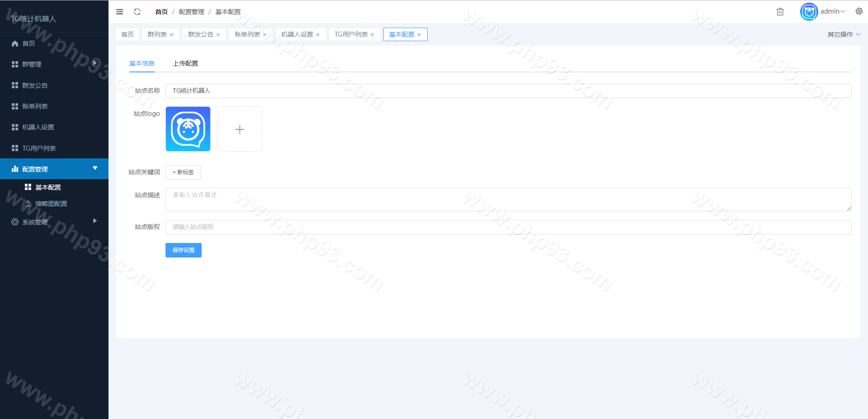
Task: Close the 机器人设置 tab
Action: (x=318, y=35)
